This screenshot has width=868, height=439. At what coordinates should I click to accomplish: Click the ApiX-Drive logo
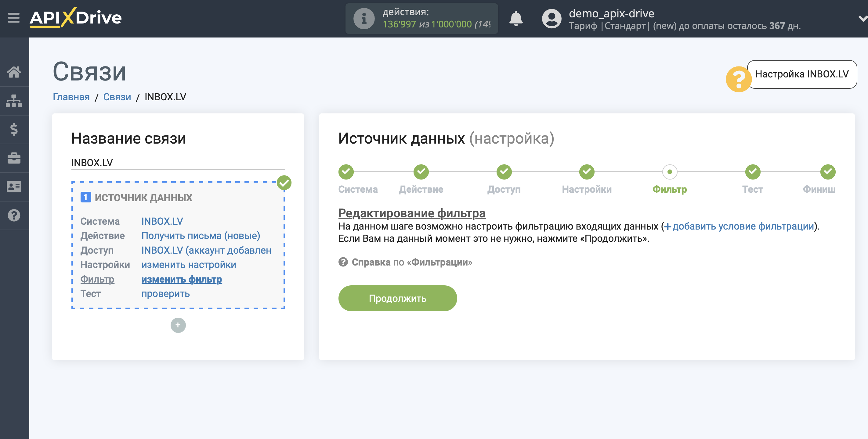coord(75,17)
